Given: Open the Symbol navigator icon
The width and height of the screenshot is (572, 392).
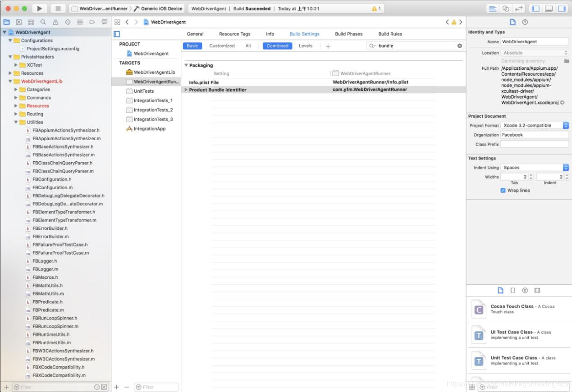Looking at the screenshot, I should pyautogui.click(x=31, y=22).
